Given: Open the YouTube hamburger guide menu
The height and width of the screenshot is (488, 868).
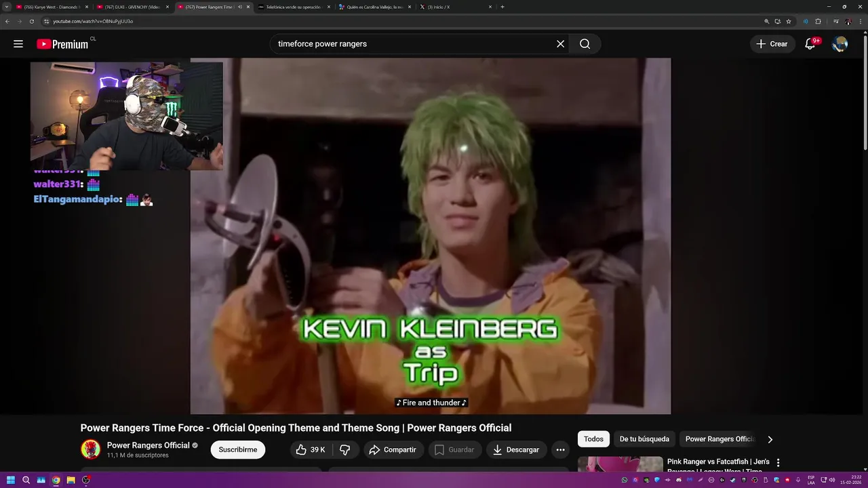Looking at the screenshot, I should (x=18, y=44).
